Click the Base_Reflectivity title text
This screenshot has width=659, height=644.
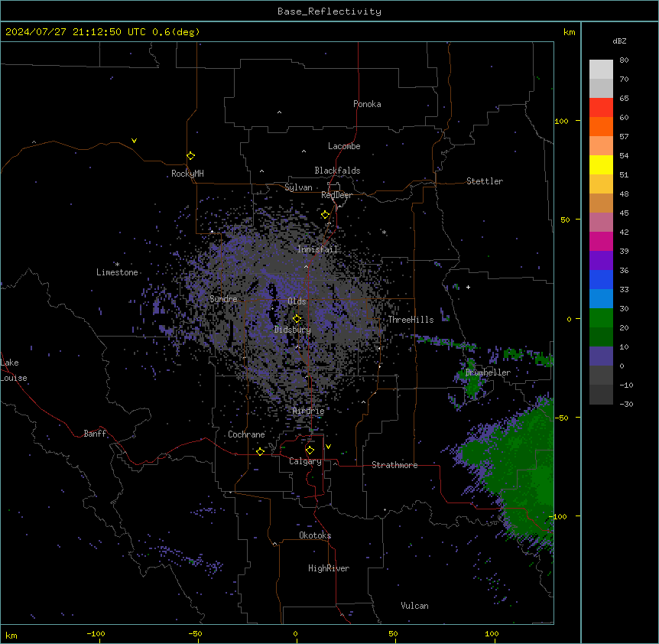329,11
